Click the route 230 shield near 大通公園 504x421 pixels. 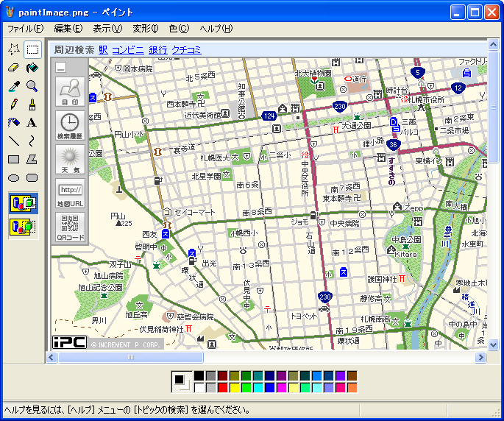339,107
